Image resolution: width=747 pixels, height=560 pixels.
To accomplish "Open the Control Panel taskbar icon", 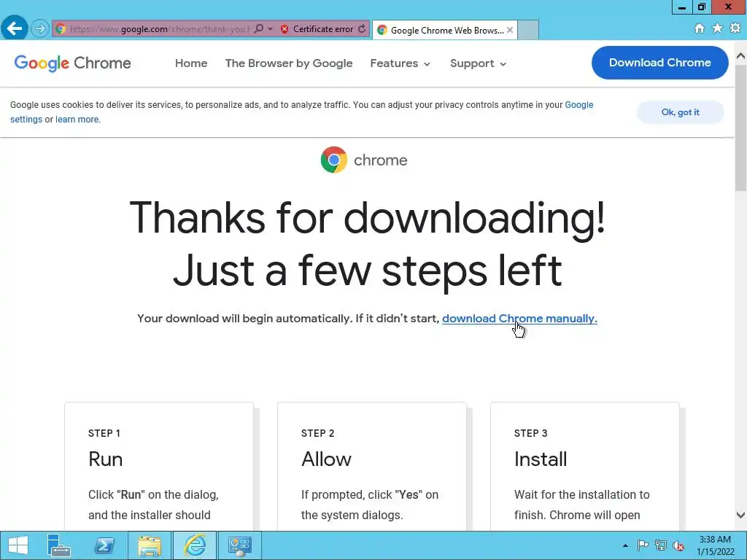I will click(x=239, y=545).
